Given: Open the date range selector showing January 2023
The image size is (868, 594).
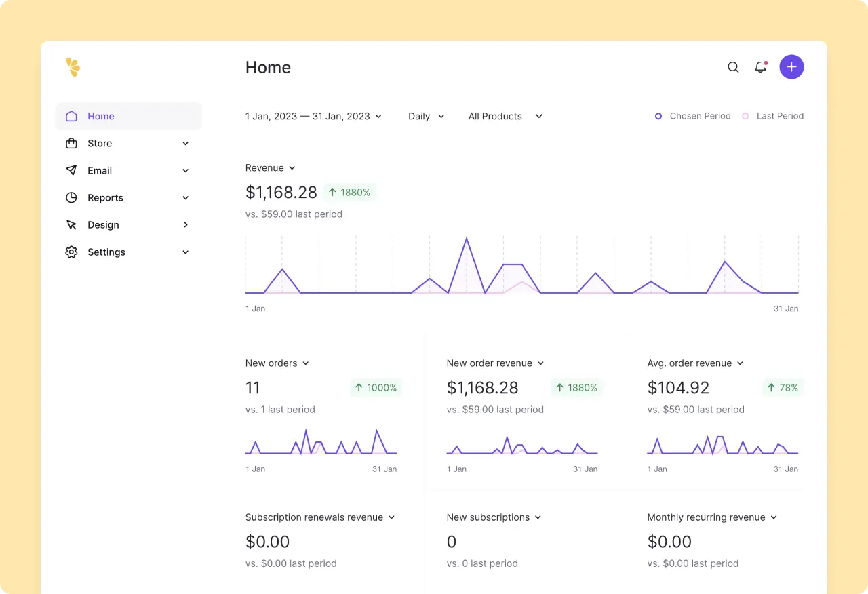Looking at the screenshot, I should [x=312, y=116].
